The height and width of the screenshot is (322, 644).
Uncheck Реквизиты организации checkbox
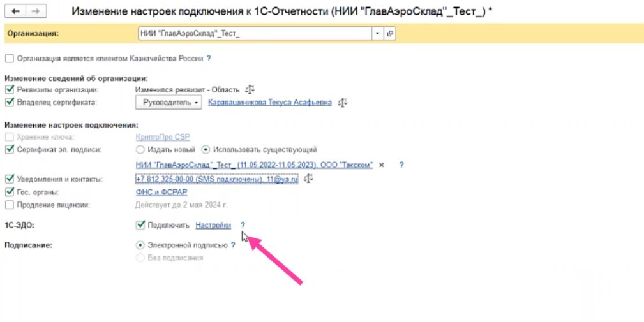(9, 90)
